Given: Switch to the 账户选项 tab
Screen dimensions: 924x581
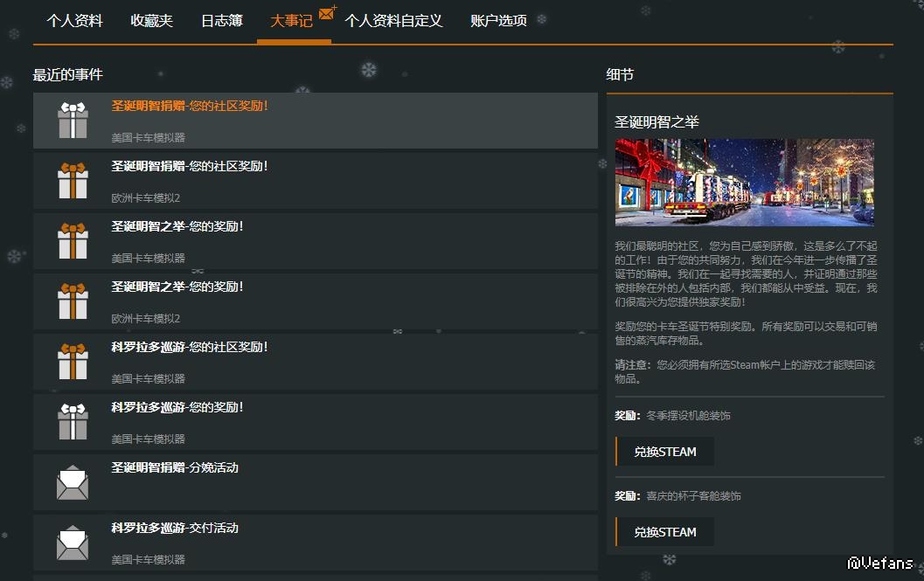Looking at the screenshot, I should pyautogui.click(x=498, y=21).
